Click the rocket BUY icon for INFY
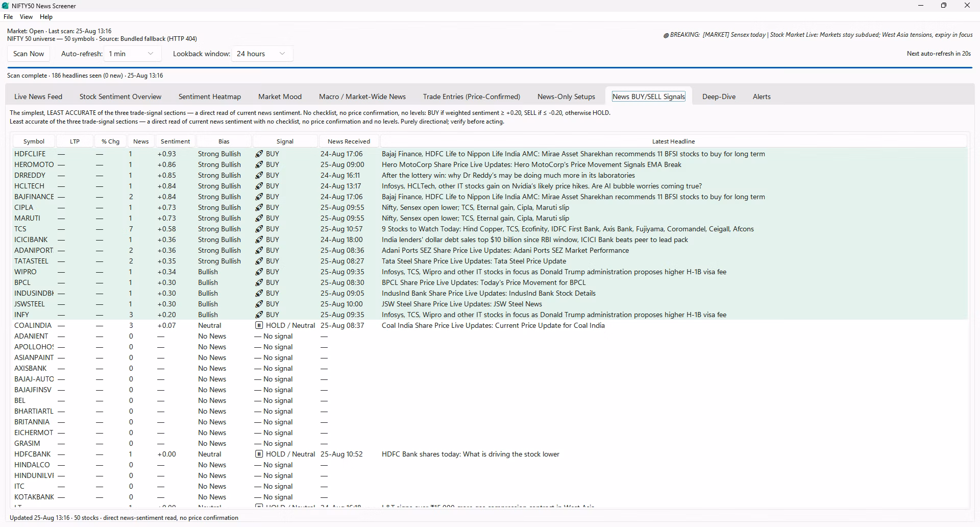The width and height of the screenshot is (980, 527). click(x=259, y=315)
